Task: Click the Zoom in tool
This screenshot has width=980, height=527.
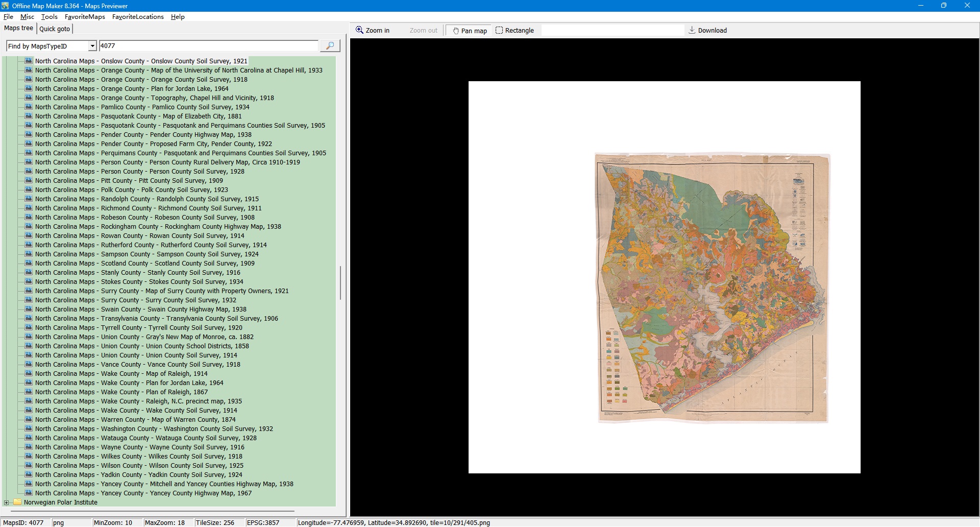Action: click(373, 31)
